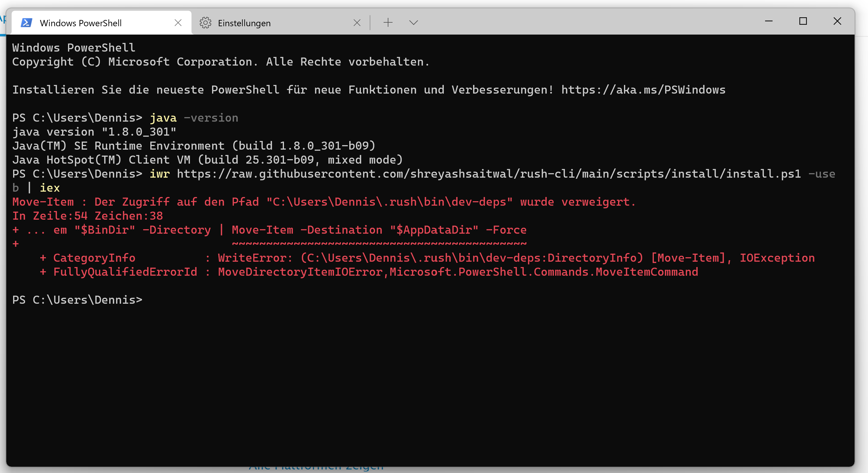Click the yellow 'java' command text
This screenshot has width=868, height=473.
point(163,118)
